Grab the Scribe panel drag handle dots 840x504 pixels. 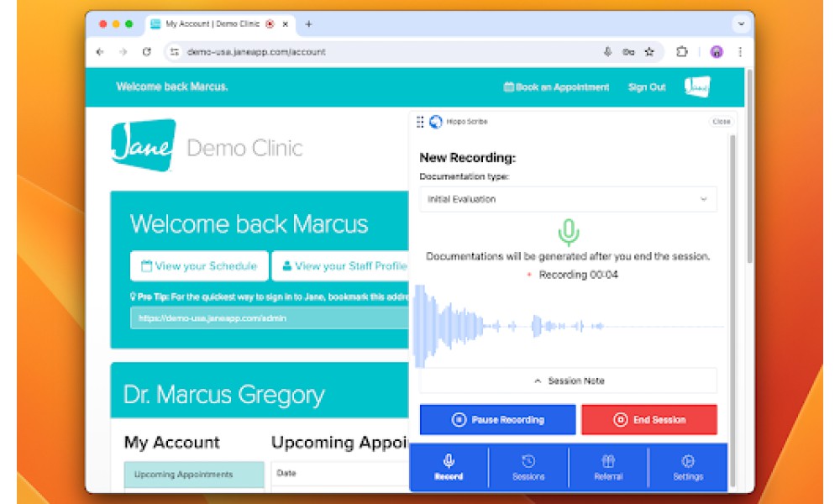tap(420, 122)
